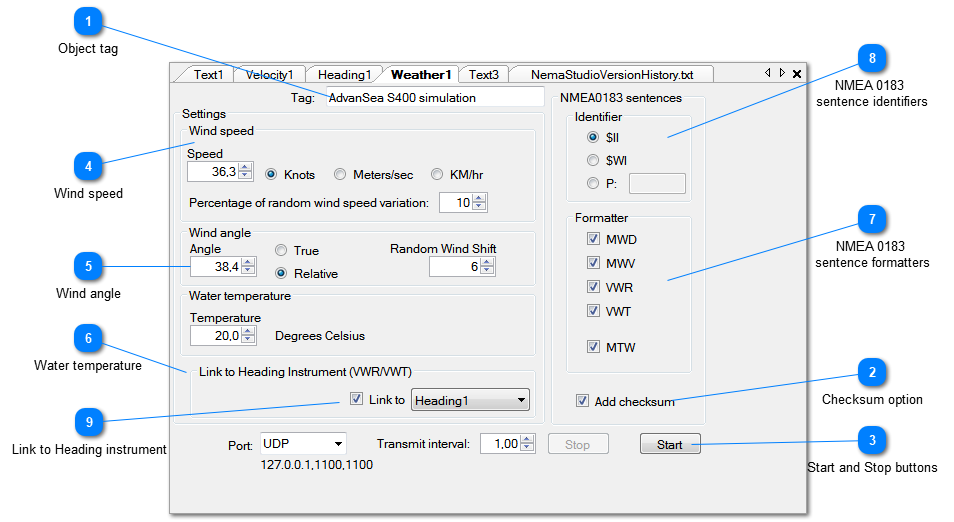
Task: Select Meters/sec wind speed unit
Action: tap(341, 174)
